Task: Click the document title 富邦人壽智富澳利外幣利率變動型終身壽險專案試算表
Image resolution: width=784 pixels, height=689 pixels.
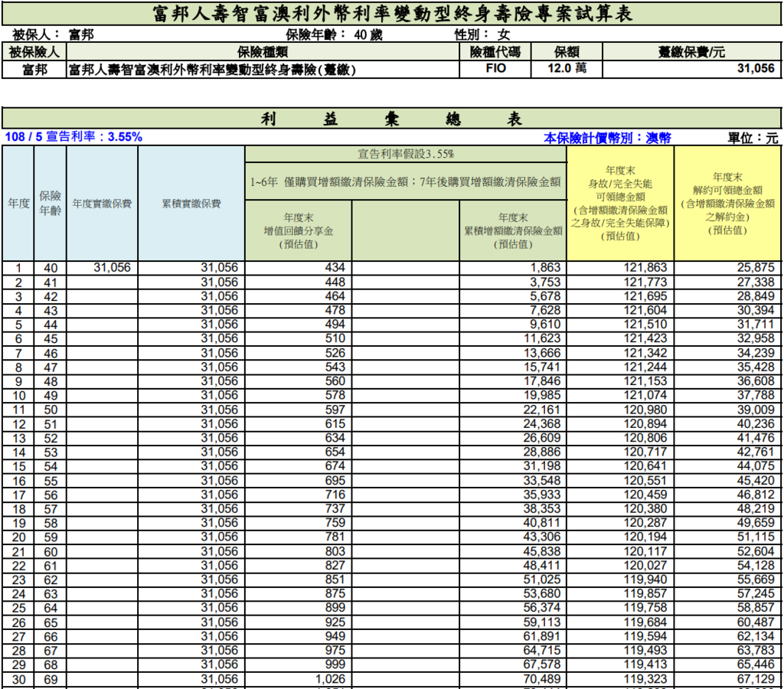Action: pyautogui.click(x=392, y=14)
